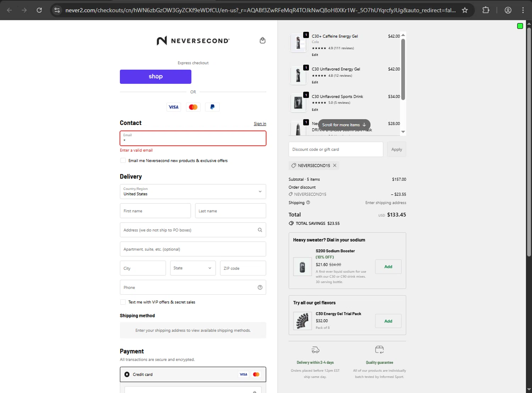
Task: Pay with the Shop express button
Action: coord(156,77)
